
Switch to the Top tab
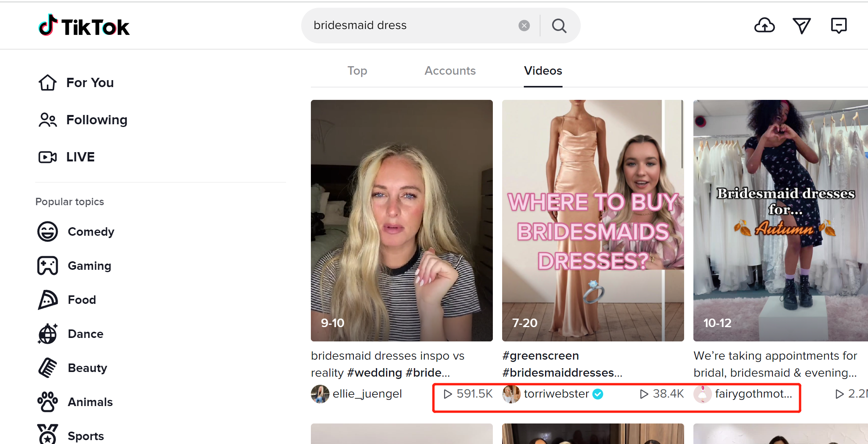[x=357, y=70]
